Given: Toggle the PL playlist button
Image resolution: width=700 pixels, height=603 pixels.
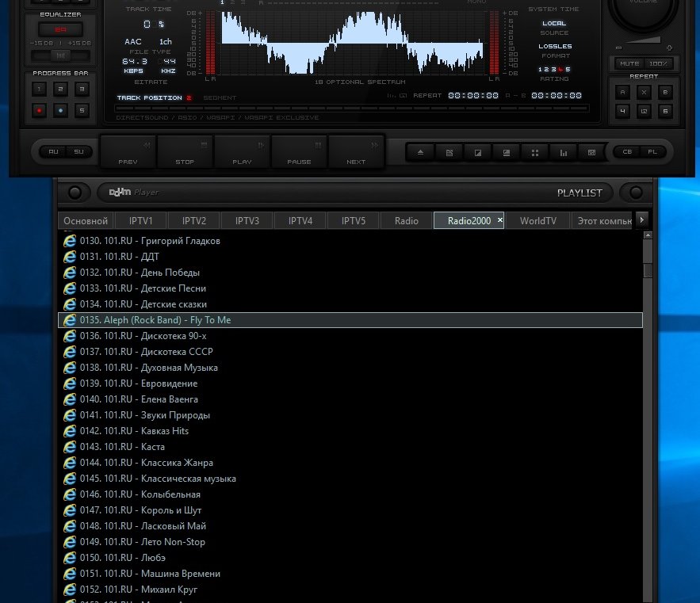Looking at the screenshot, I should pyautogui.click(x=652, y=152).
